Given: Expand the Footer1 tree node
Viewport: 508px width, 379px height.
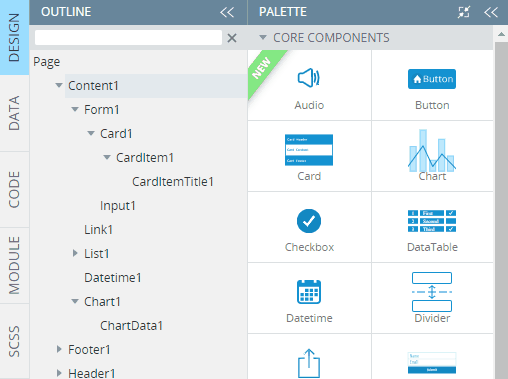Looking at the screenshot, I should pos(59,349).
